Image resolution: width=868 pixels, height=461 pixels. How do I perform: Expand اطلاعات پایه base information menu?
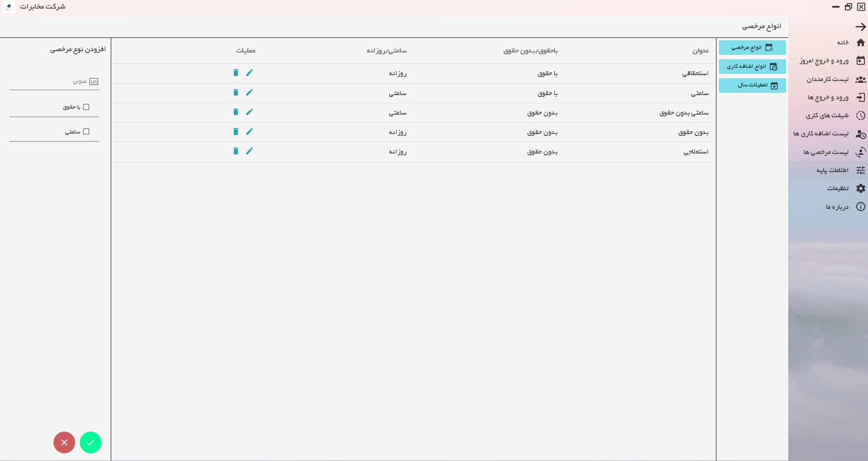(840, 170)
